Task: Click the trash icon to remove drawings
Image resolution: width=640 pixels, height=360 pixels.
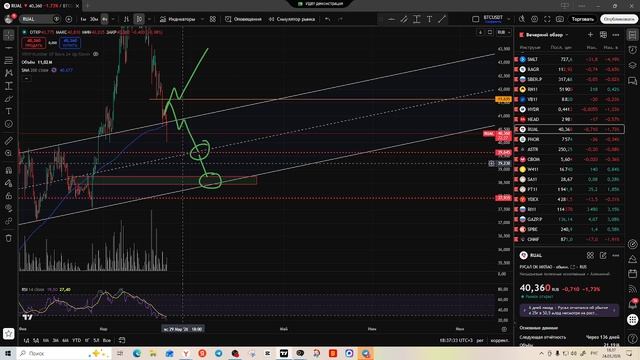Action: coord(9,238)
